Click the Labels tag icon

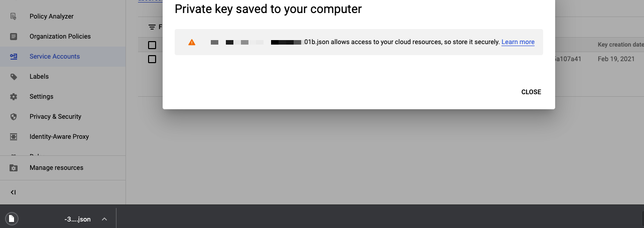pyautogui.click(x=14, y=77)
